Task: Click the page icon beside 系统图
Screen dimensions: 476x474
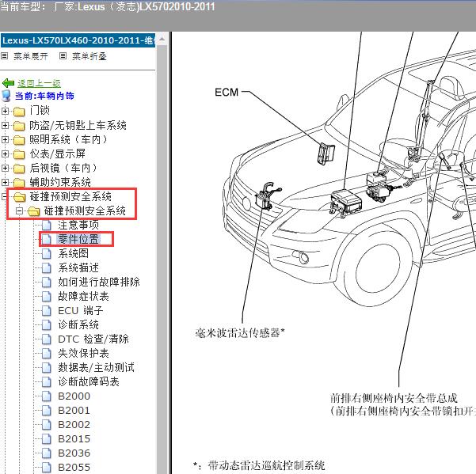Action: tap(47, 253)
